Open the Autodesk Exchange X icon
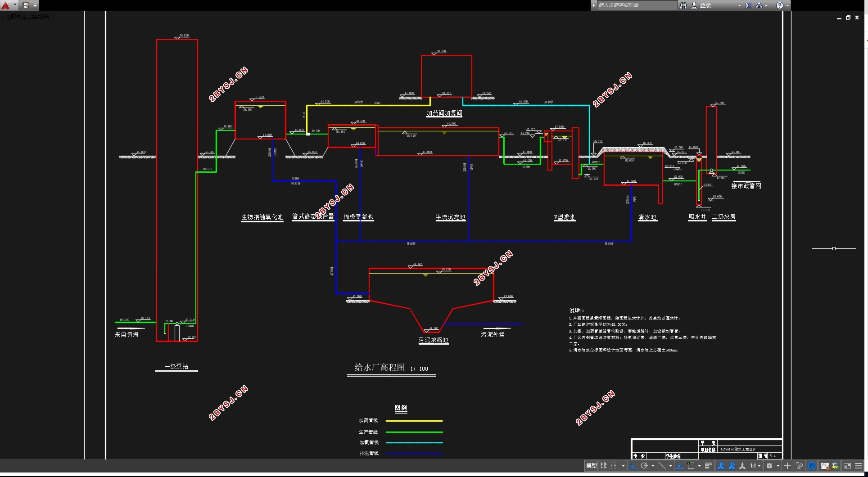Viewport: 868px width, 477px height. (x=748, y=5)
